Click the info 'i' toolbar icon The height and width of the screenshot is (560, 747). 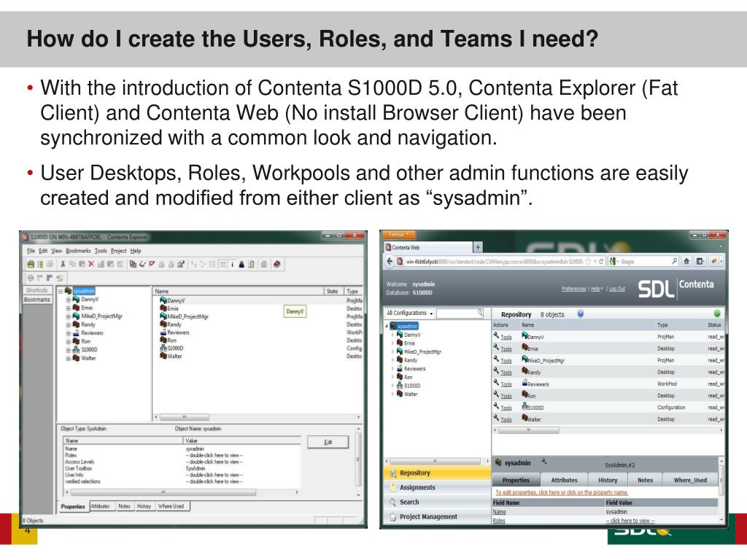coord(233,264)
